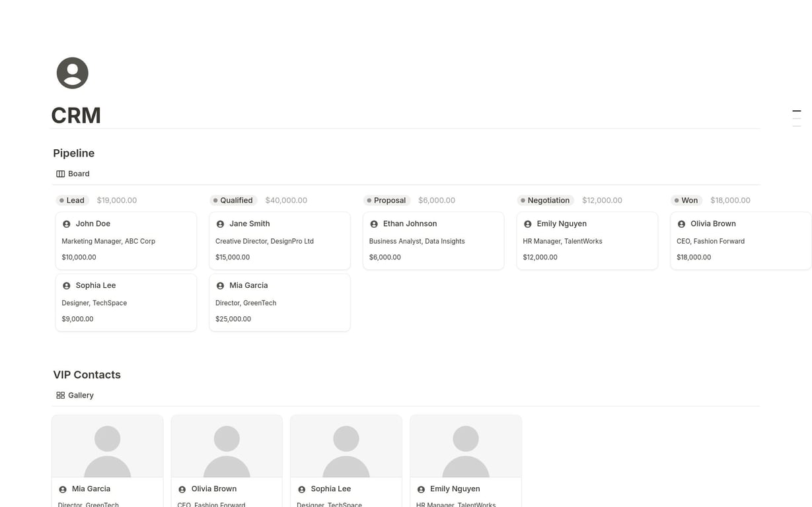Screen dimensions: 812x507
Task: Click the Board view icon
Action: [60, 174]
